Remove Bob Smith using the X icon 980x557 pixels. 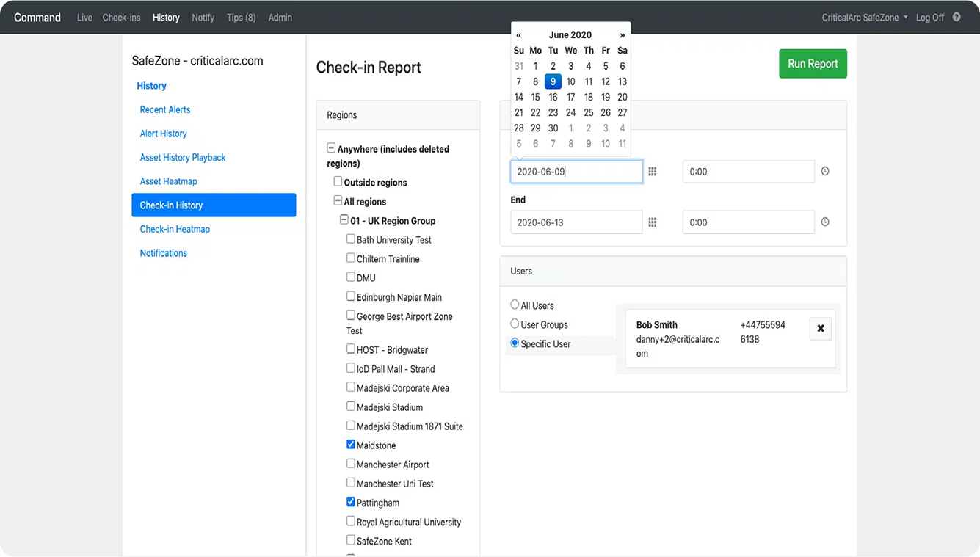click(x=820, y=329)
